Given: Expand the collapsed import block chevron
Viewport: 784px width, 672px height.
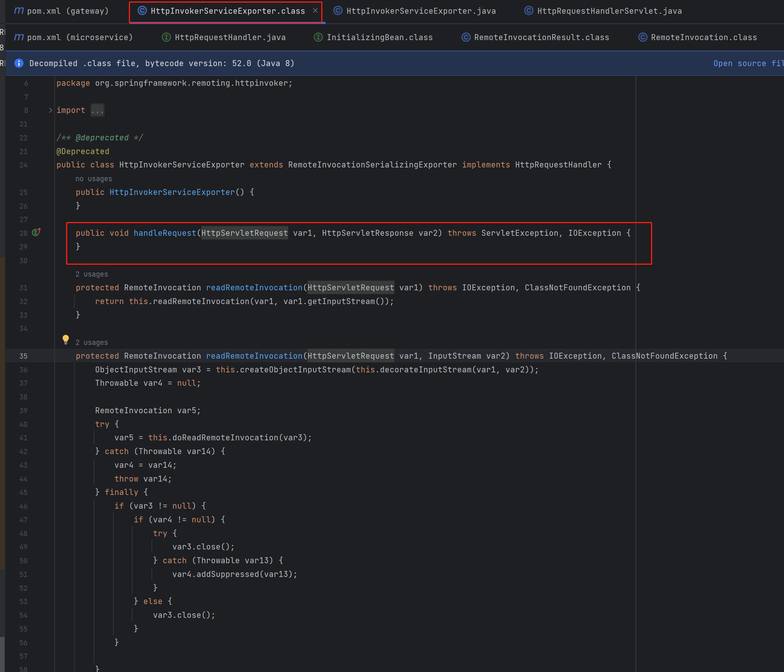Looking at the screenshot, I should click(51, 110).
